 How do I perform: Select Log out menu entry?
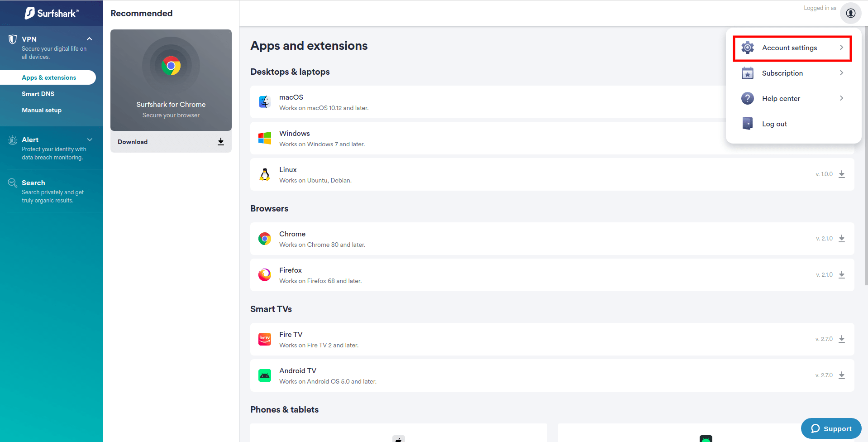click(792, 124)
